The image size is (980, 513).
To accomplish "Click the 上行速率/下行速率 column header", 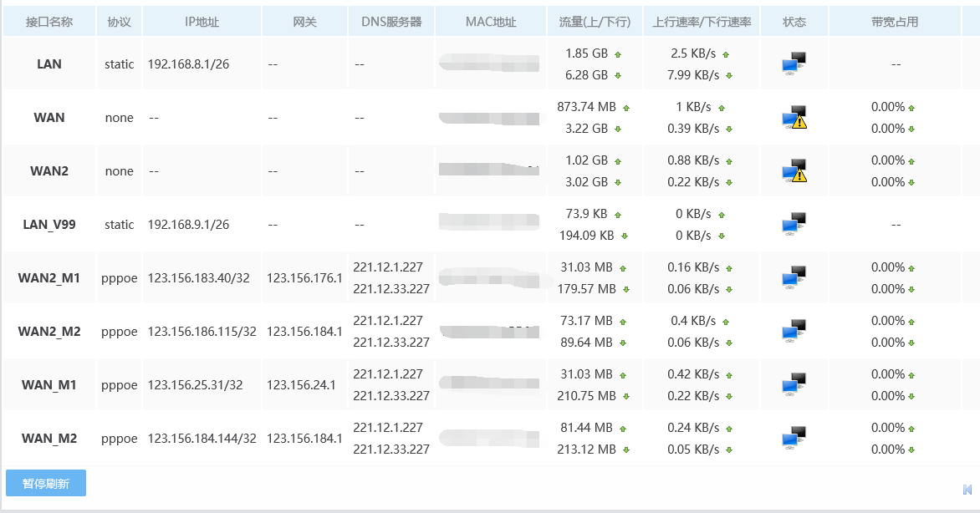I will [702, 22].
